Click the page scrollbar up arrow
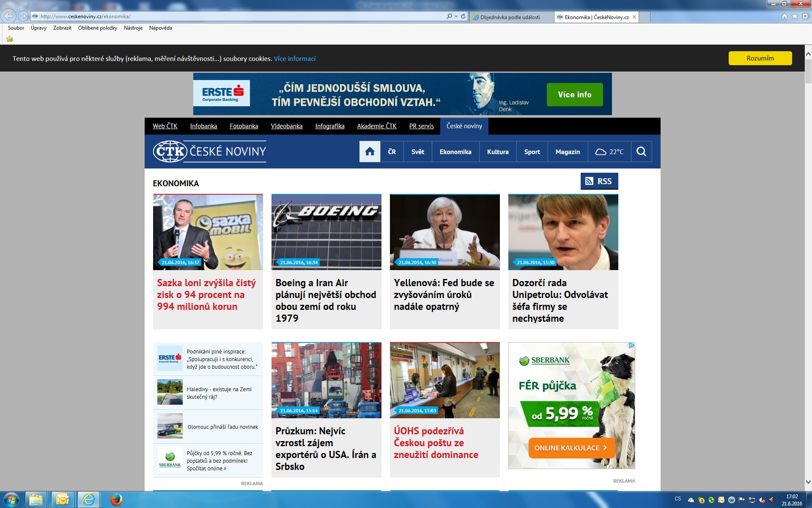 (x=808, y=54)
